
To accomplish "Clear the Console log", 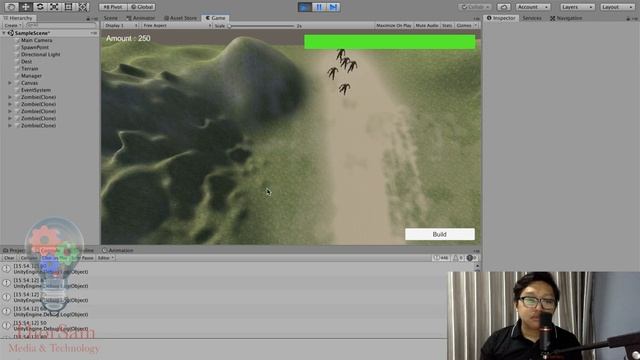I will (9, 258).
